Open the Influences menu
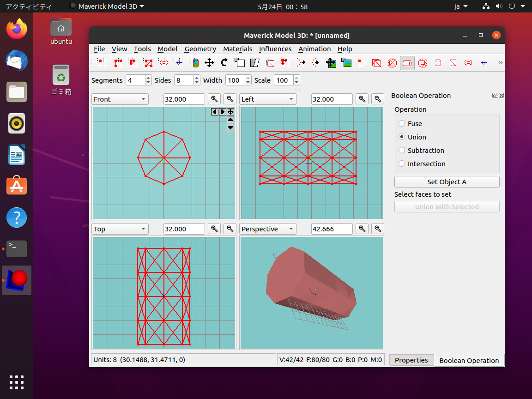The image size is (532, 399). (275, 49)
